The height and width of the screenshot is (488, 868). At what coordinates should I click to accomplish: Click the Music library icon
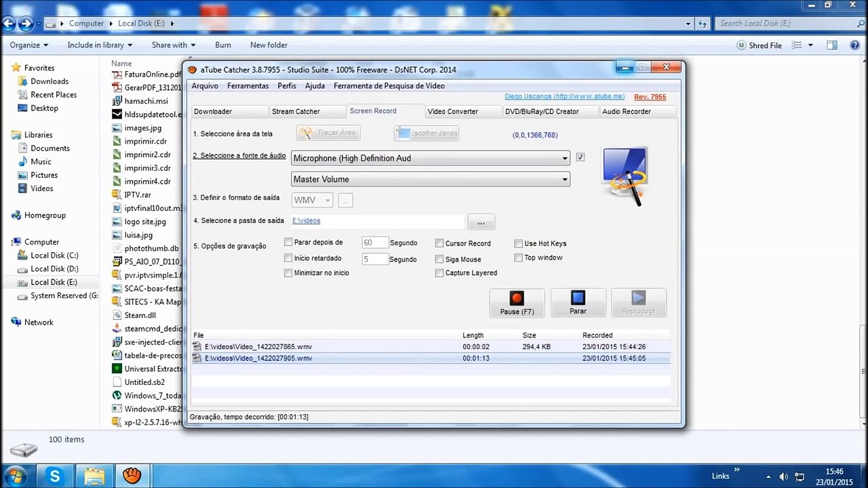point(23,162)
